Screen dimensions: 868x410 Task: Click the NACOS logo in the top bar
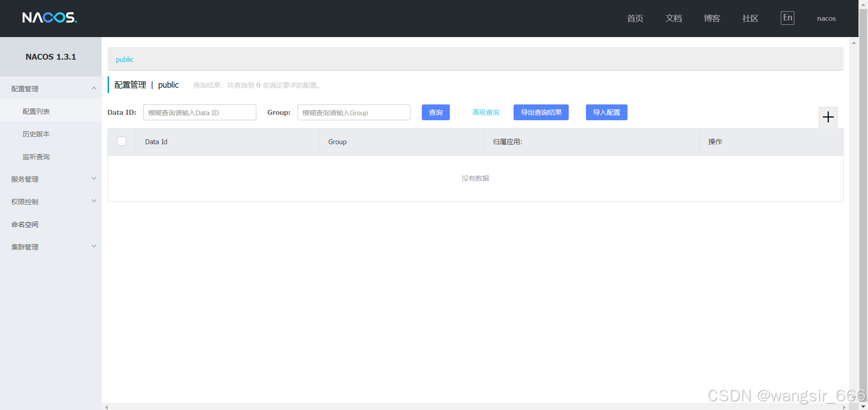tap(49, 18)
